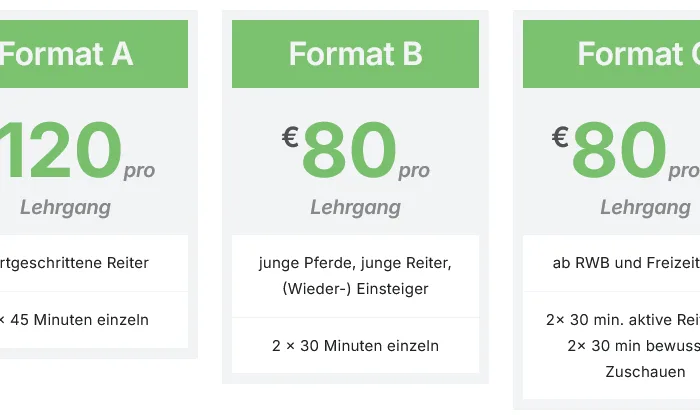700x415 pixels.
Task: Select the "2 × 30 Minuten einzeln" row
Action: pyautogui.click(x=355, y=346)
